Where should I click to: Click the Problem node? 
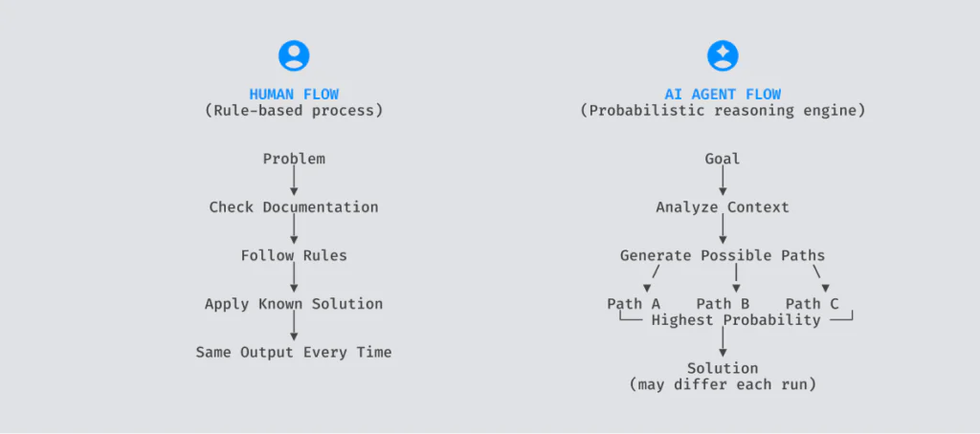click(x=294, y=159)
